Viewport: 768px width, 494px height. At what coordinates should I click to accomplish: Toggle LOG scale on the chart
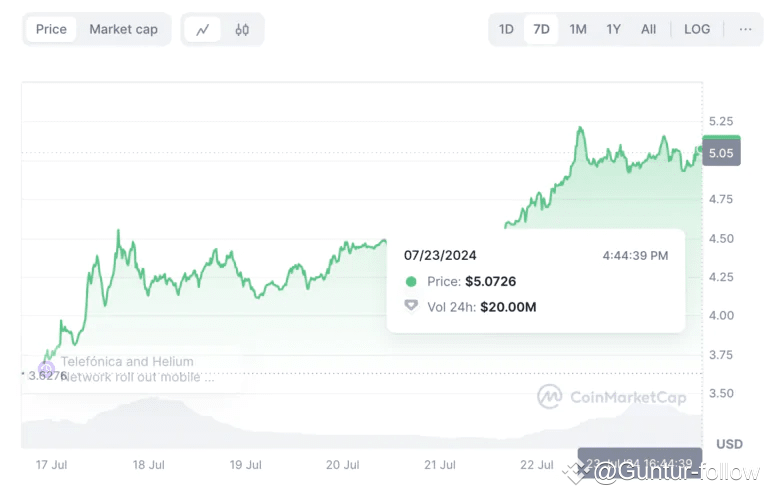pos(697,29)
